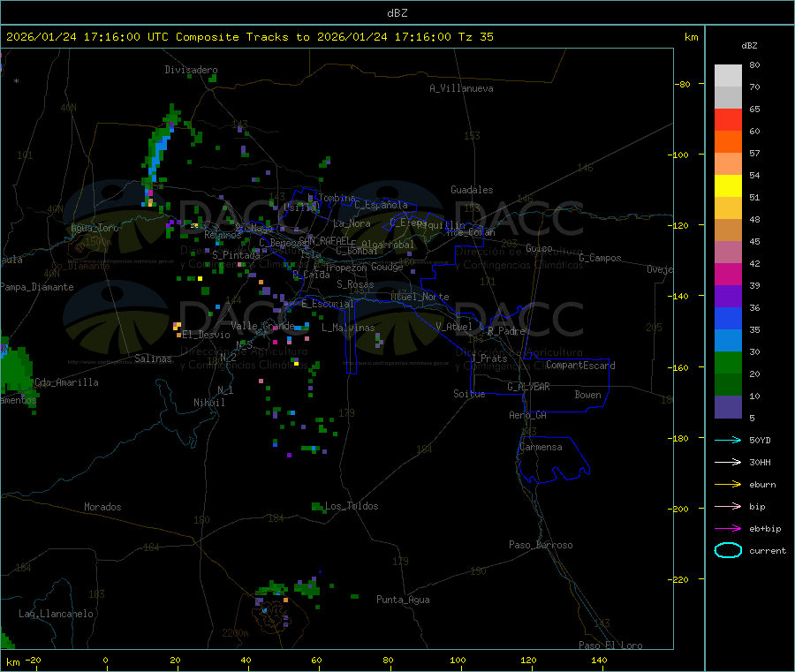Viewport: 795px width, 672px height.
Task: Click the Divisadero place label
Action: point(191,70)
